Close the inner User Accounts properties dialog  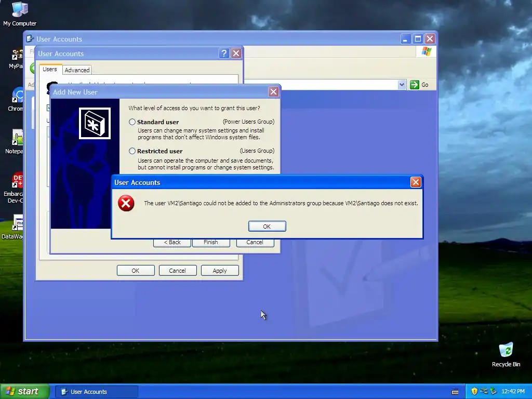(x=236, y=54)
